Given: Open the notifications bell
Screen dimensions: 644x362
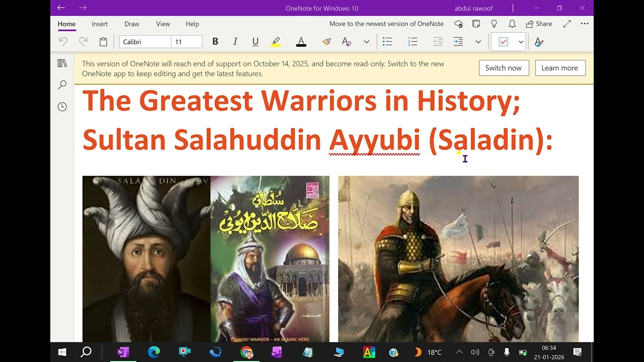Looking at the screenshot, I should pyautogui.click(x=512, y=24).
